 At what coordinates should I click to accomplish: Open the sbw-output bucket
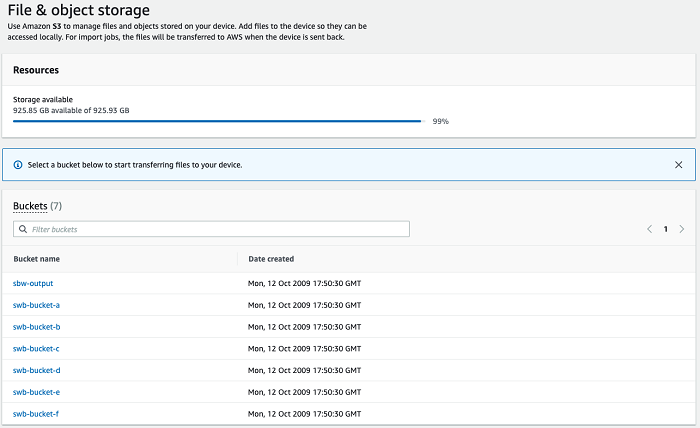point(33,283)
